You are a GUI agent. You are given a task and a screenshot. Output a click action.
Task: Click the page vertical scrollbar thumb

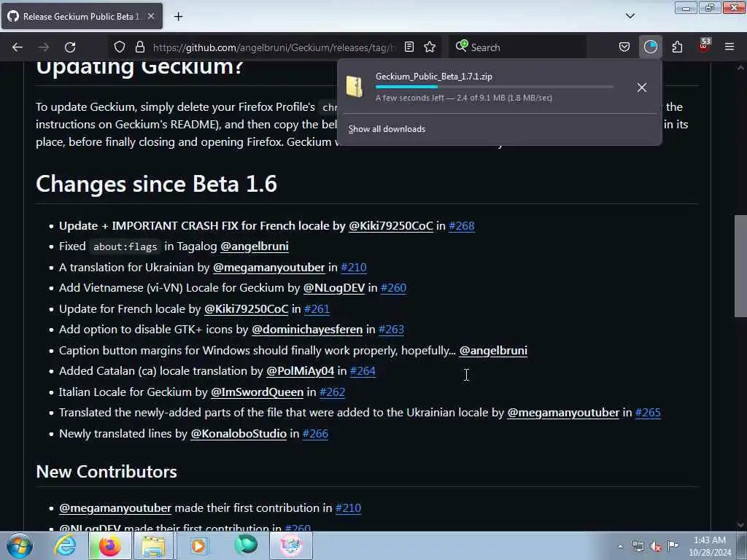740,266
